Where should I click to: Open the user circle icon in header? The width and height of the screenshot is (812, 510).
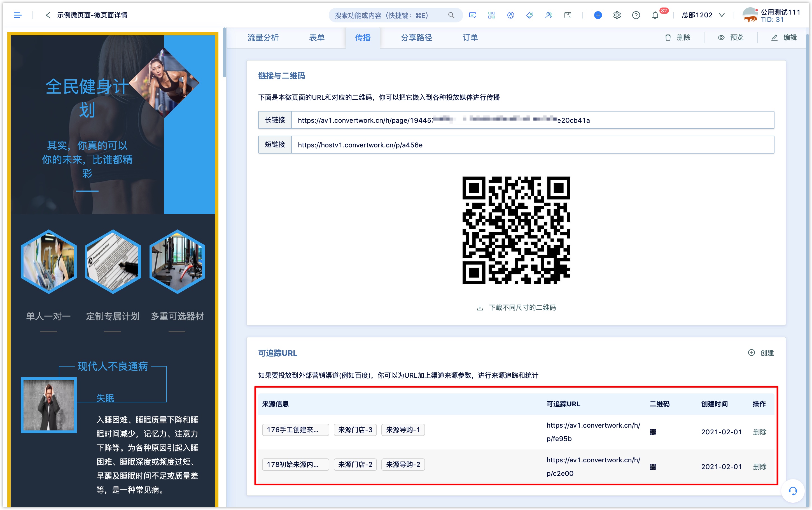pos(510,15)
